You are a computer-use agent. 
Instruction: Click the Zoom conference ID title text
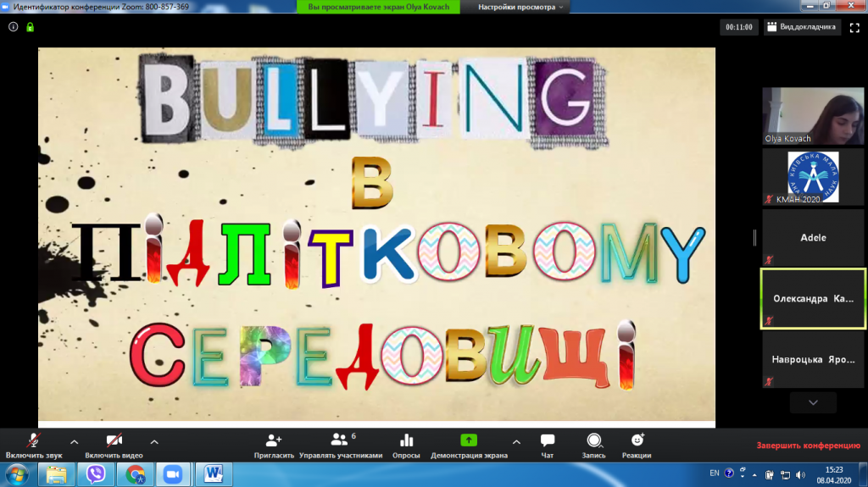point(101,7)
